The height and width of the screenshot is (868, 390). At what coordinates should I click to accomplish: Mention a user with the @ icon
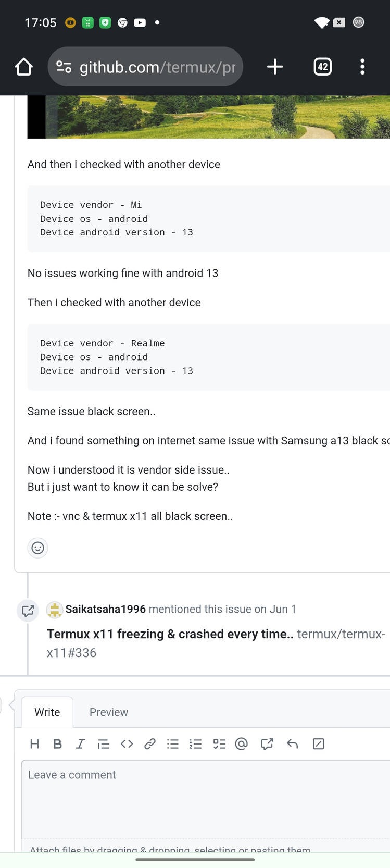coord(242,743)
